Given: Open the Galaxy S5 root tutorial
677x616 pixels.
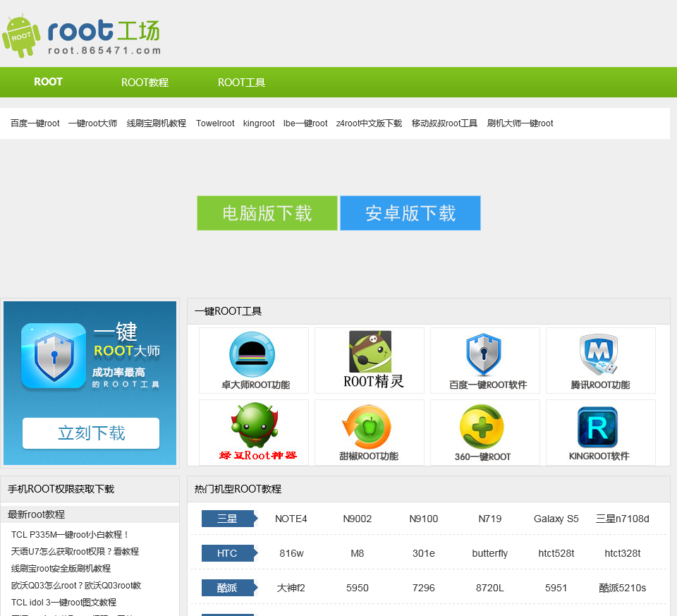Looking at the screenshot, I should (x=556, y=519).
